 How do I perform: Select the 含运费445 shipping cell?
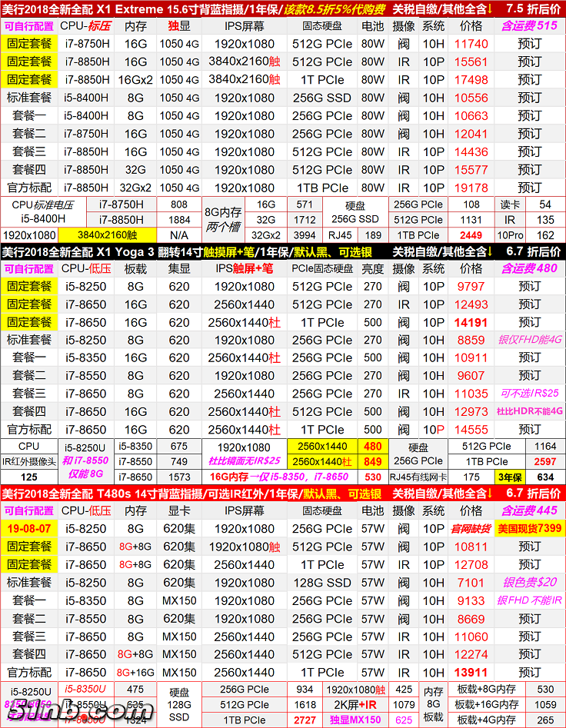coord(529,510)
